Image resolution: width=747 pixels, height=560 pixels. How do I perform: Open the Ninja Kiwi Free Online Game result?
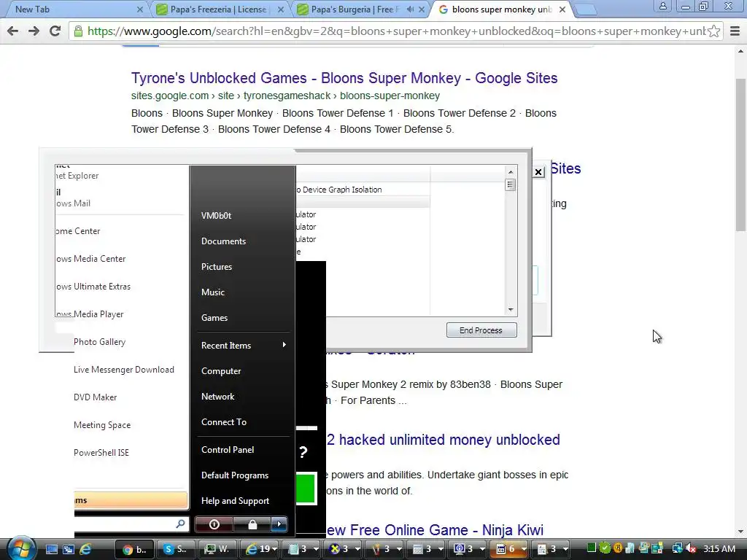click(x=435, y=530)
